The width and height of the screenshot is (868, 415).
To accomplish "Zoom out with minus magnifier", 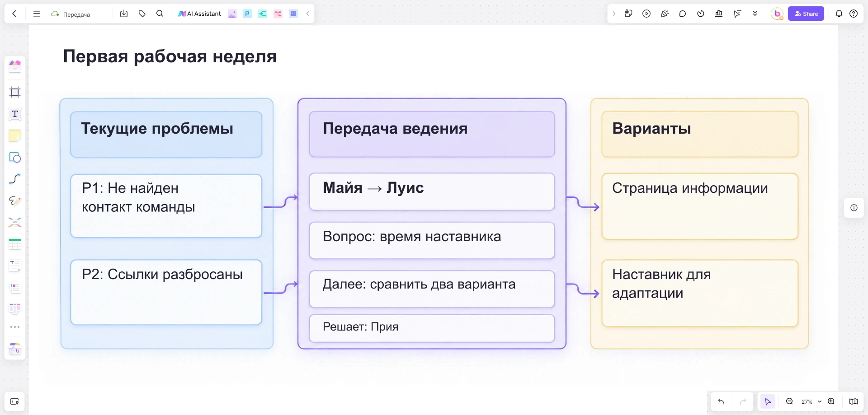I will pyautogui.click(x=789, y=401).
